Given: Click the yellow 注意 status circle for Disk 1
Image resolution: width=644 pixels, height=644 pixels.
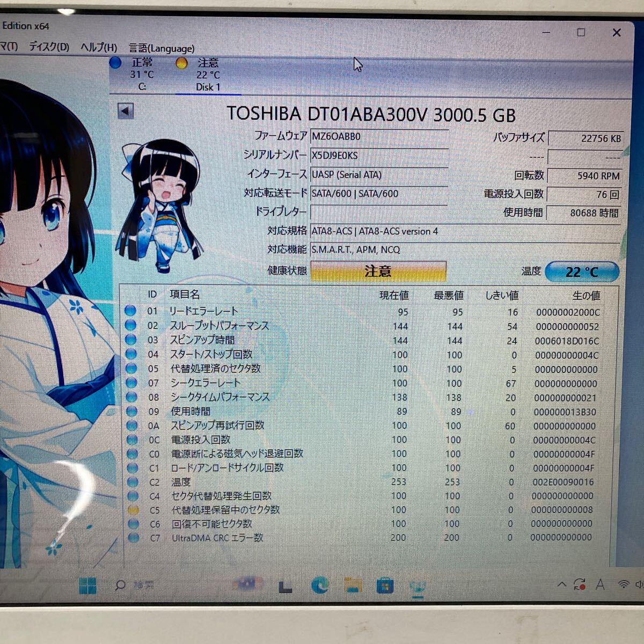Looking at the screenshot, I should coord(182,63).
